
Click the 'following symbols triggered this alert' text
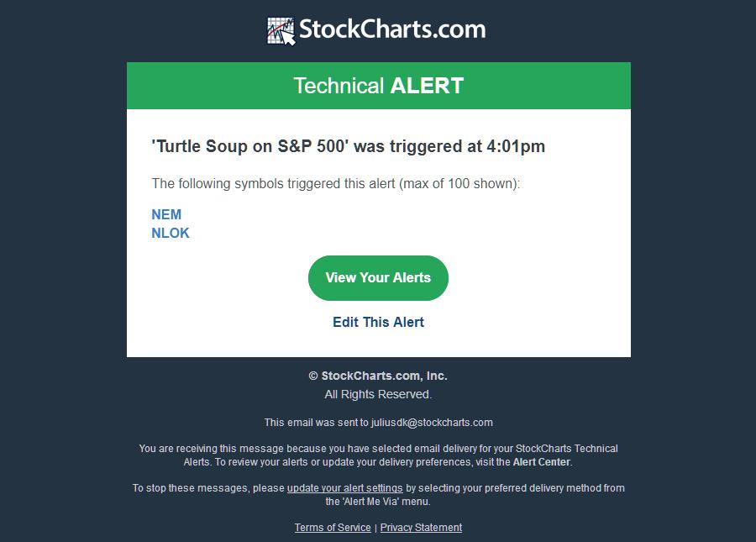click(x=336, y=183)
